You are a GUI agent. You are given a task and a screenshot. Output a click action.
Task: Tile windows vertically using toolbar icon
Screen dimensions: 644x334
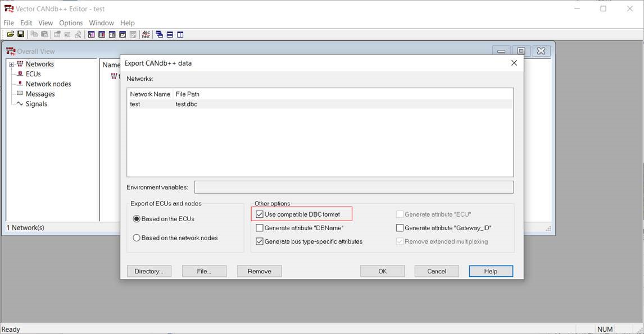coord(180,34)
